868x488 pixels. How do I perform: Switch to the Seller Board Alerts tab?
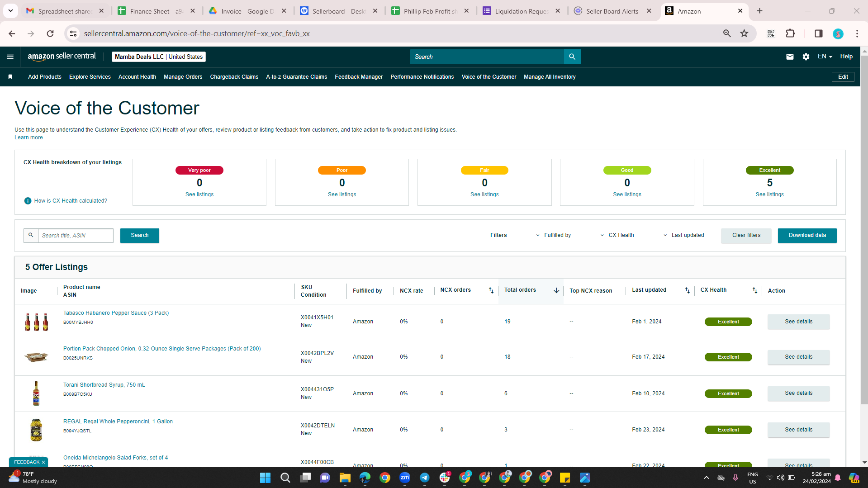coord(613,11)
